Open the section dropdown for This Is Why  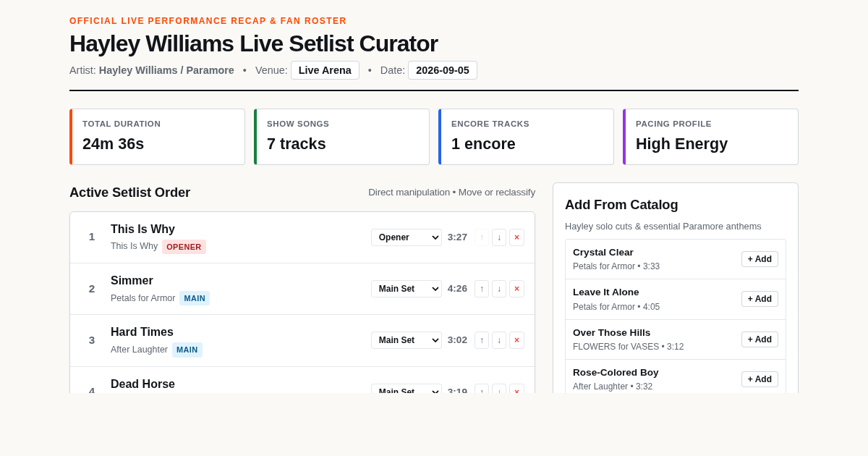pos(407,237)
